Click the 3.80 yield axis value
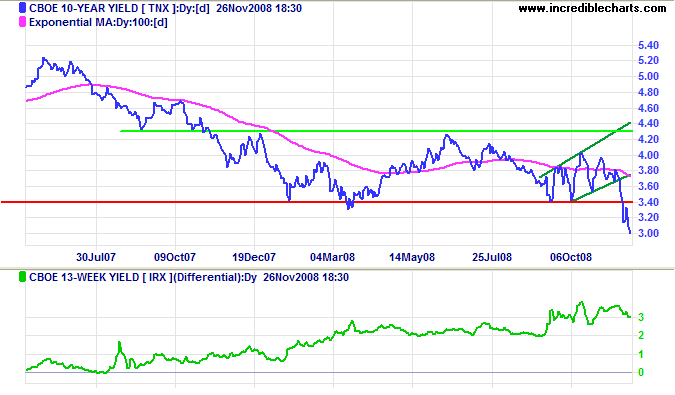 tap(648, 170)
